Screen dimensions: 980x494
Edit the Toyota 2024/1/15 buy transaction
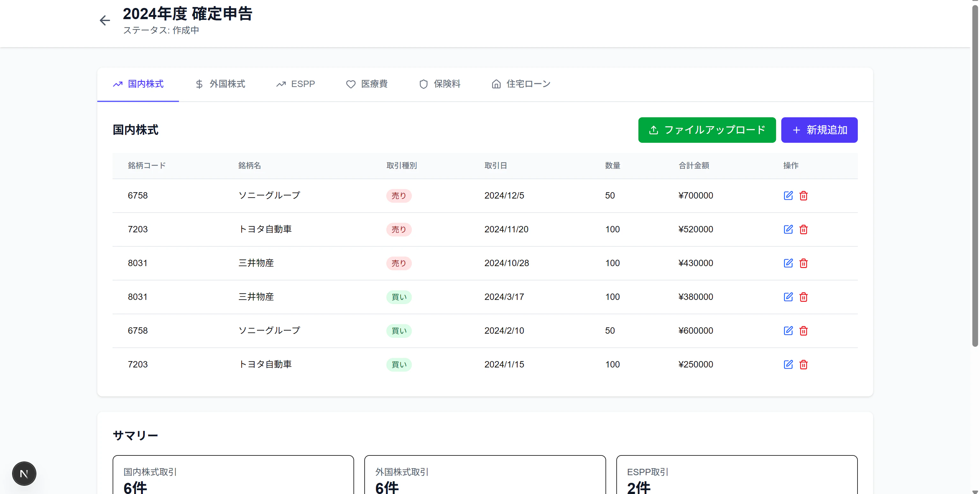tap(788, 364)
